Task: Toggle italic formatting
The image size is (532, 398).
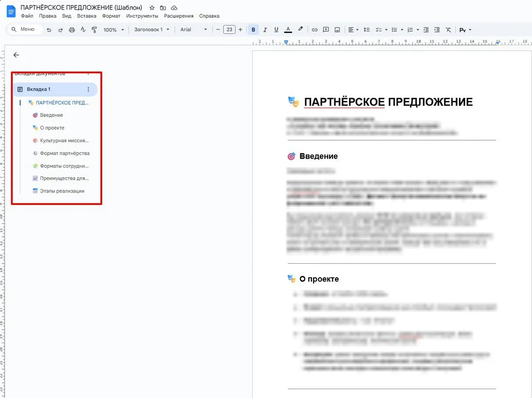Action: 265,30
